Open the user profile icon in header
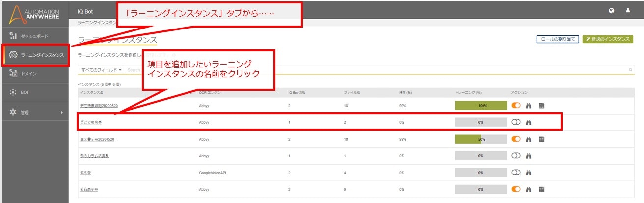 628,10
